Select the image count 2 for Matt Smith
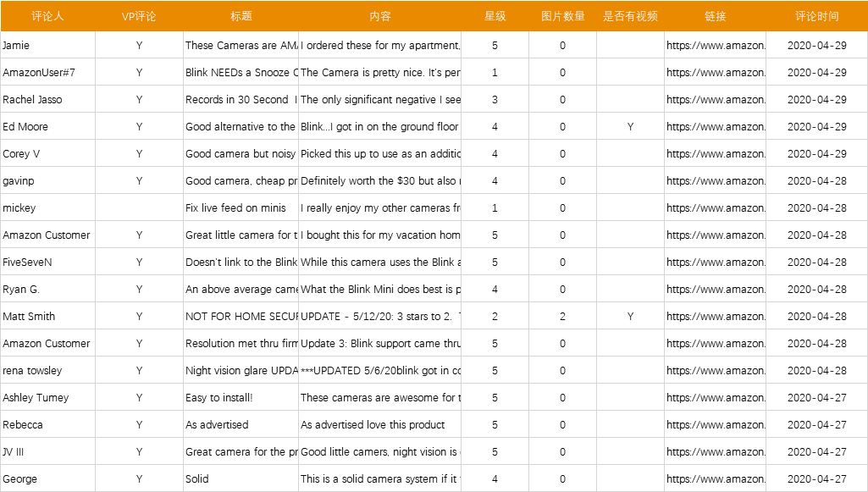 click(562, 317)
